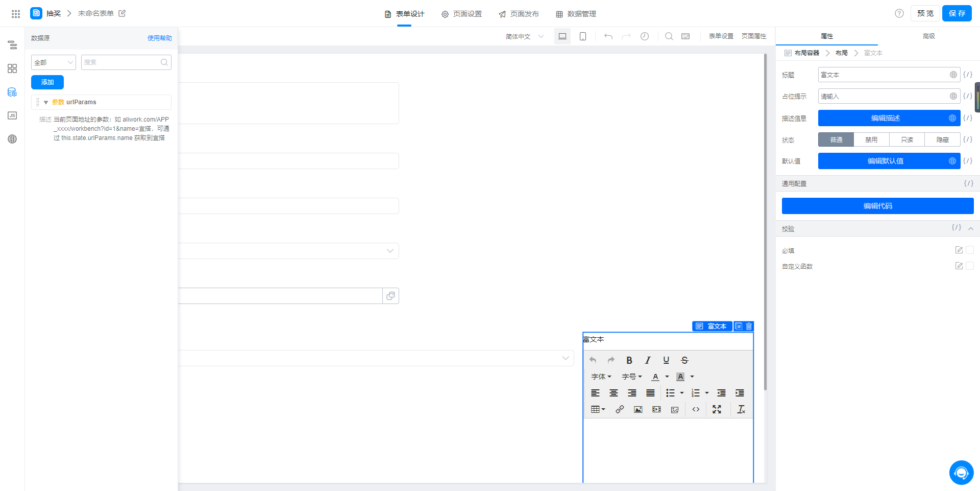Check the 必填 required checkbox

coord(970,250)
